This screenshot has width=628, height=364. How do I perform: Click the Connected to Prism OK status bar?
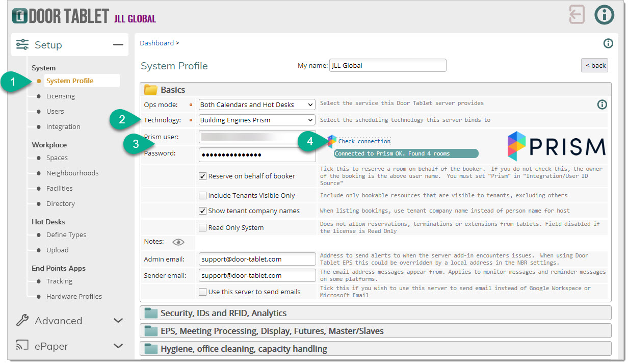tap(406, 153)
